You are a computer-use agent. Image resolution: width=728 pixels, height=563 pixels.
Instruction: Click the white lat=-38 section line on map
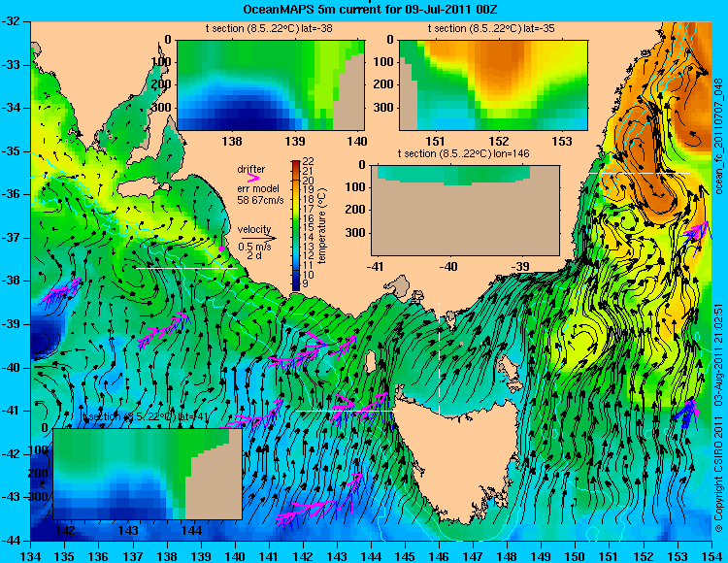click(x=186, y=268)
